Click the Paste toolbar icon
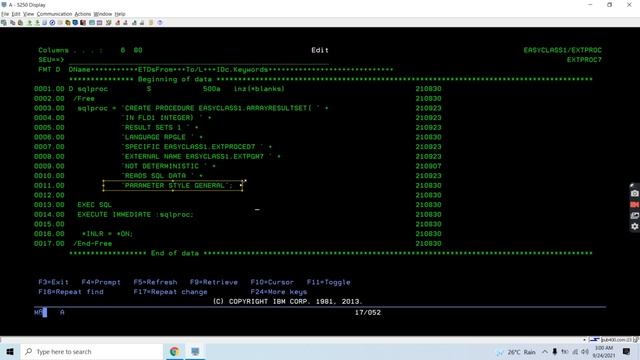 (20, 23)
